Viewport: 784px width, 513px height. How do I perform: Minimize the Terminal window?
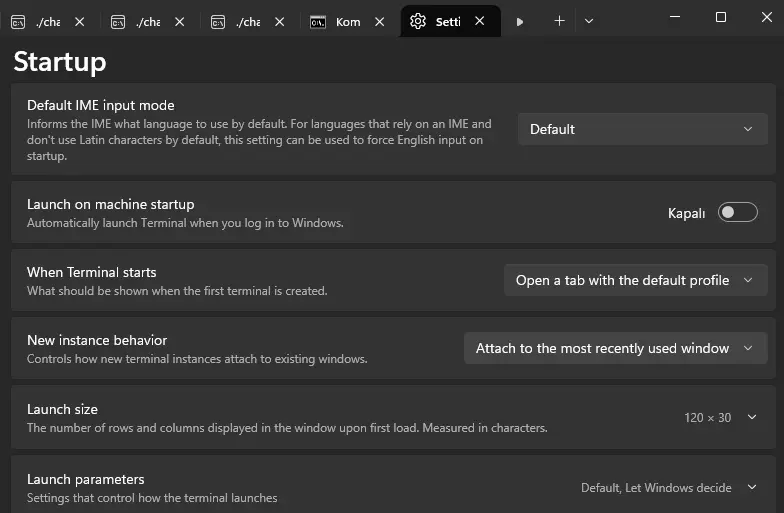click(675, 17)
